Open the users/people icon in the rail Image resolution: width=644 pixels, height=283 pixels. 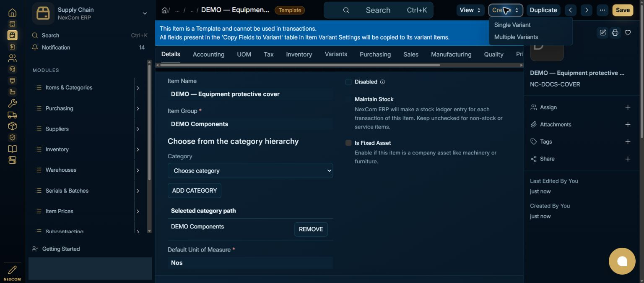pos(12,58)
